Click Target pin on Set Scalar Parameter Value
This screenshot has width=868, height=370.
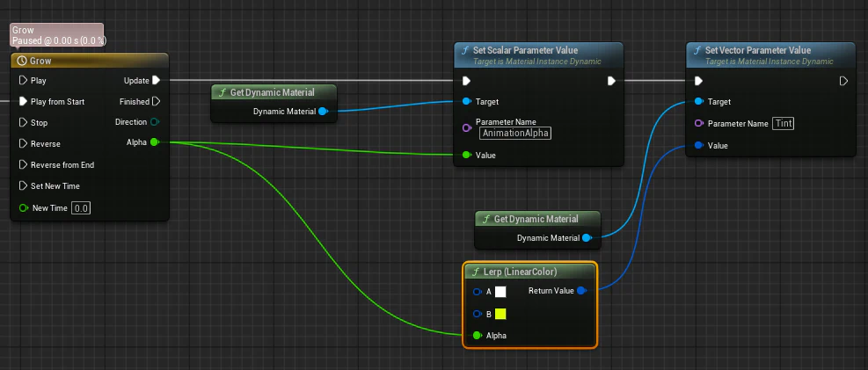pyautogui.click(x=467, y=102)
